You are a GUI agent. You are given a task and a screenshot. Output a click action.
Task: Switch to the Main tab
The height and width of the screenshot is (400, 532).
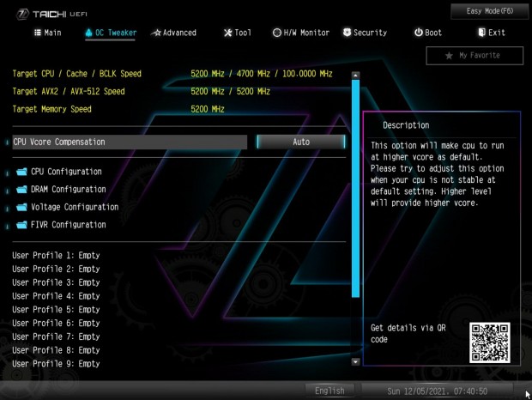(47, 33)
